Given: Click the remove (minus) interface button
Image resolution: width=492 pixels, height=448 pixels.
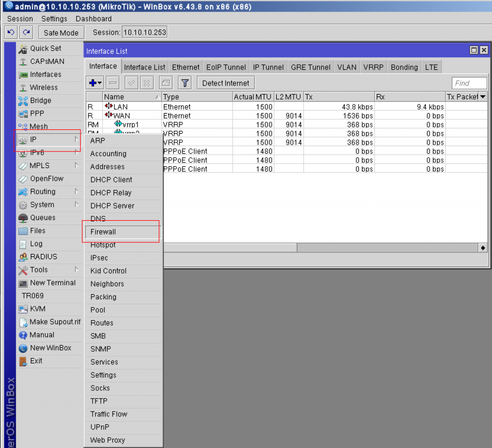Looking at the screenshot, I should (113, 83).
